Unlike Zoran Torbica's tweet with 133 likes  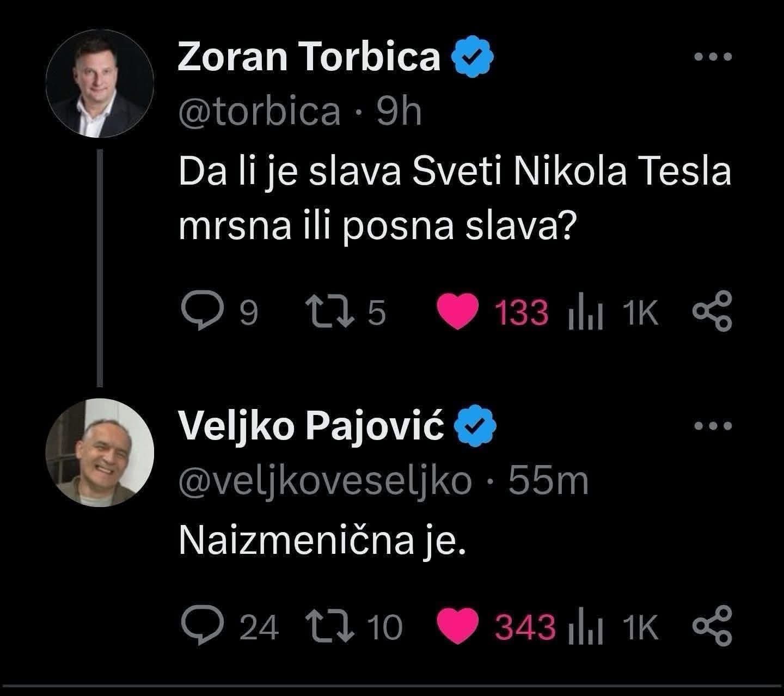[x=458, y=313]
